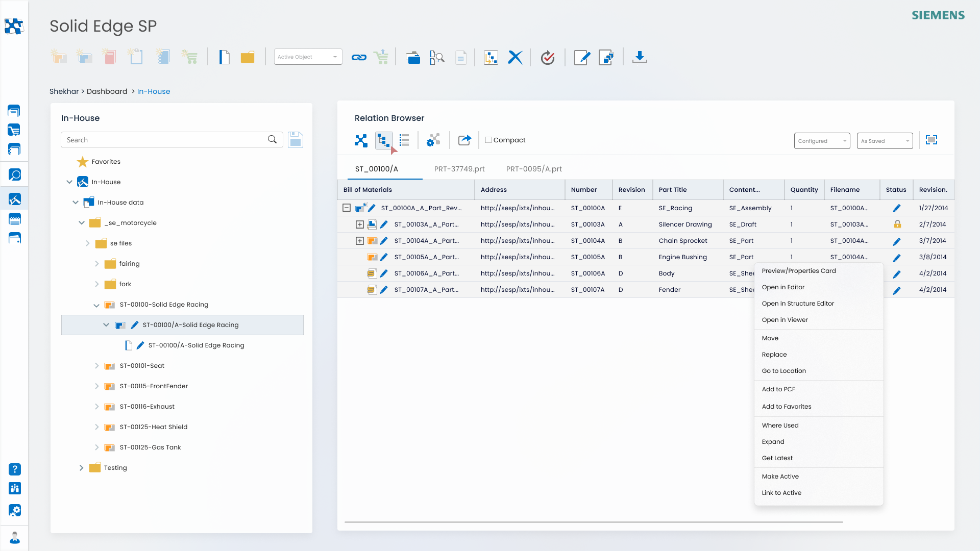This screenshot has width=980, height=551.
Task: Click the chain link toolbar icon
Action: (359, 57)
